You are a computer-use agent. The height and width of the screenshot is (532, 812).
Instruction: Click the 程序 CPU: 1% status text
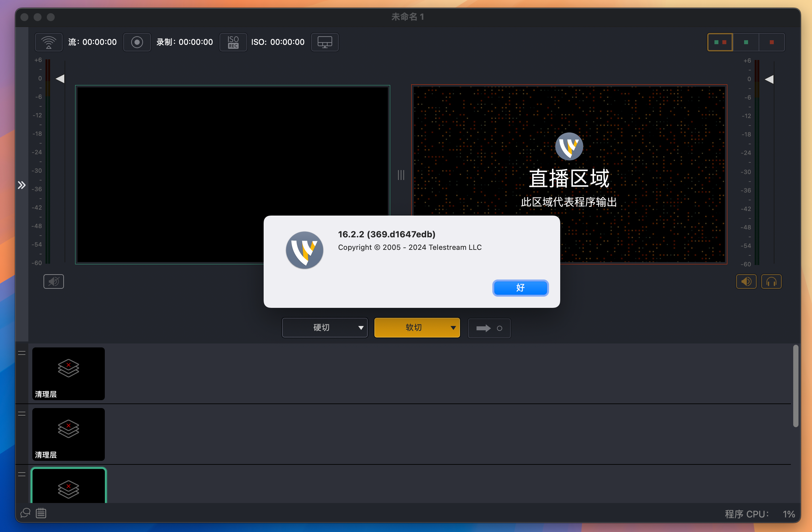click(760, 514)
